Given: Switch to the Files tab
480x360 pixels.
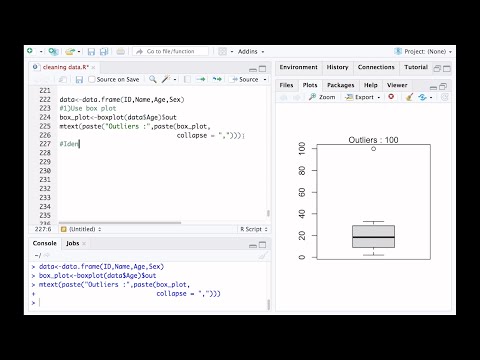Looking at the screenshot, I should 286,85.
